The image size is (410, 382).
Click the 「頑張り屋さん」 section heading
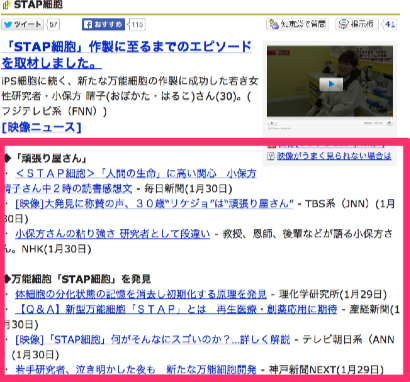[x=50, y=158]
